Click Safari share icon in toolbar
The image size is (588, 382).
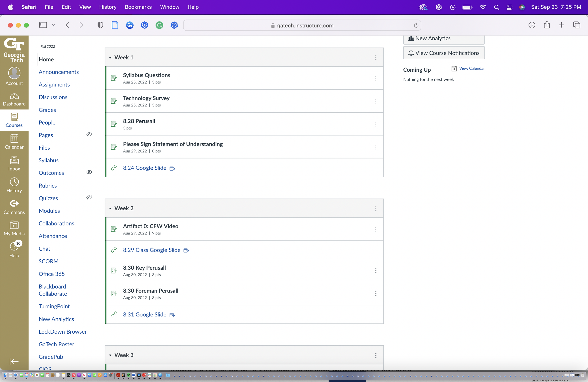547,25
